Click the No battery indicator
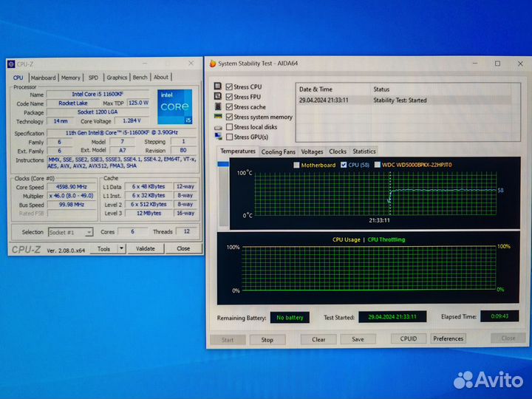The width and height of the screenshot is (532, 399). click(x=290, y=318)
